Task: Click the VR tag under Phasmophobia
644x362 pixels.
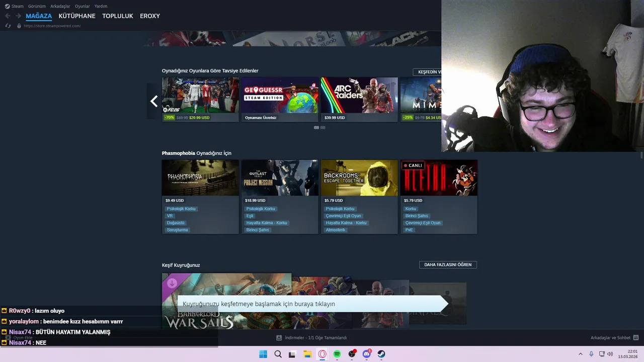Action: [170, 216]
